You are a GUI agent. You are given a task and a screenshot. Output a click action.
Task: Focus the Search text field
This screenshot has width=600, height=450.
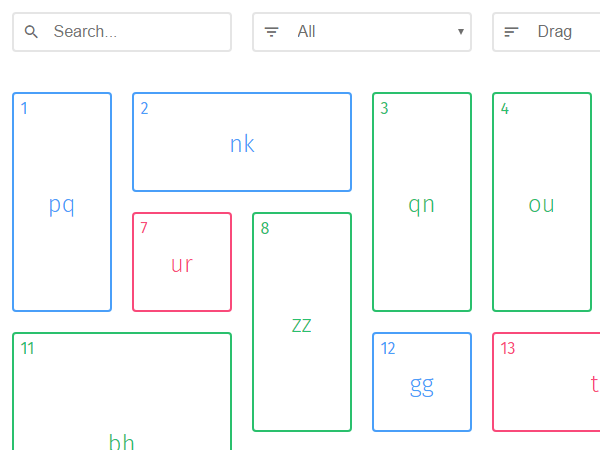pyautogui.click(x=135, y=32)
